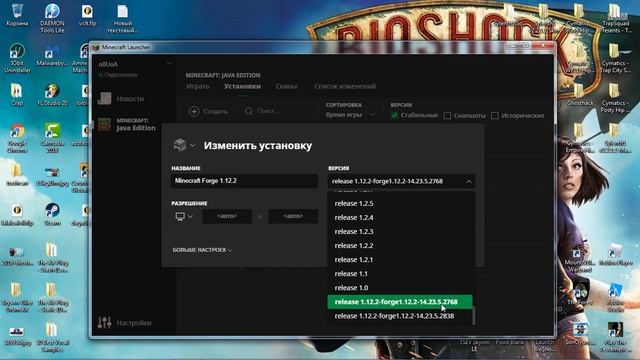Choose release 1.2.4 from version list
Image resolution: width=640 pixels, height=360 pixels.
[400, 218]
